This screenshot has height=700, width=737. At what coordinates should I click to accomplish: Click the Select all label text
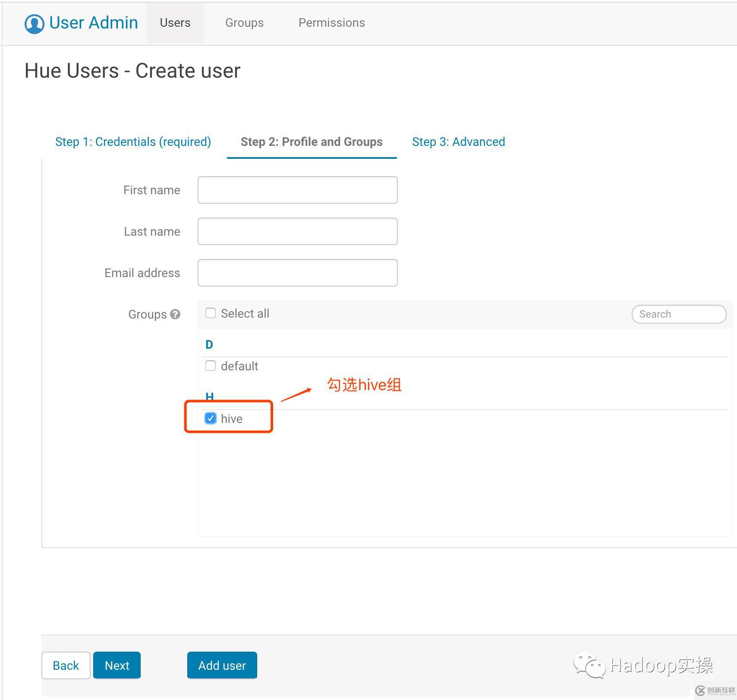(x=245, y=313)
